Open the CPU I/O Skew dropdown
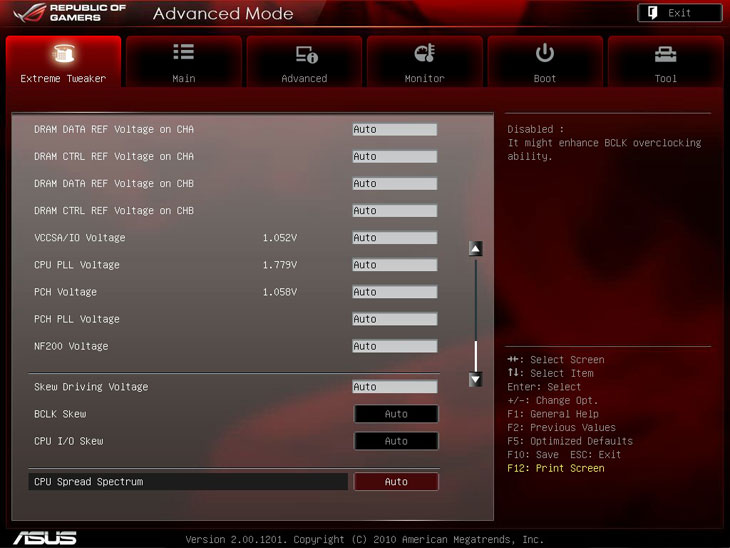The image size is (730, 548). (x=396, y=441)
